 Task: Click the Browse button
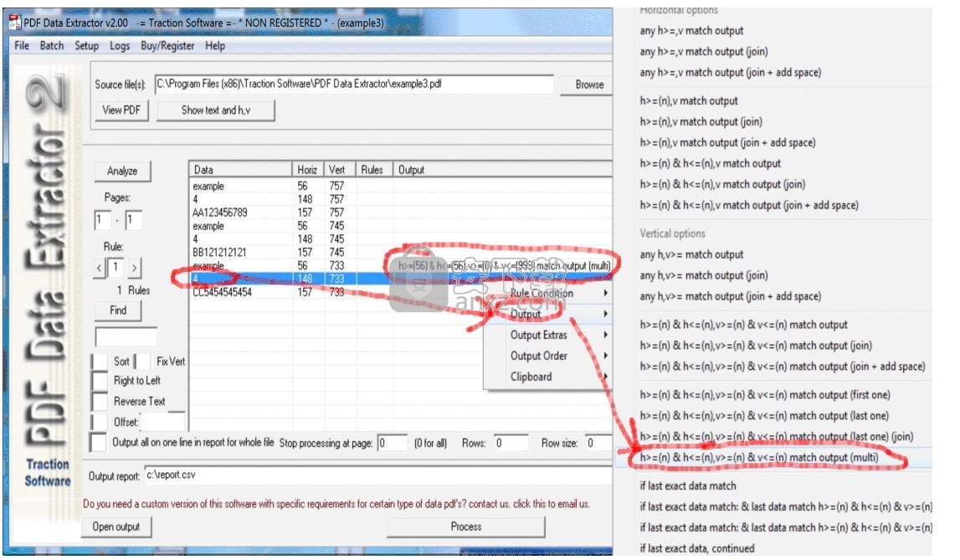click(x=588, y=85)
